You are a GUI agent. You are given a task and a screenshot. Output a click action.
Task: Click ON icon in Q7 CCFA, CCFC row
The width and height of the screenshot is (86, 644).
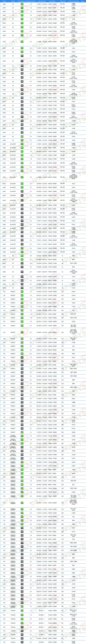tap(22, 284)
